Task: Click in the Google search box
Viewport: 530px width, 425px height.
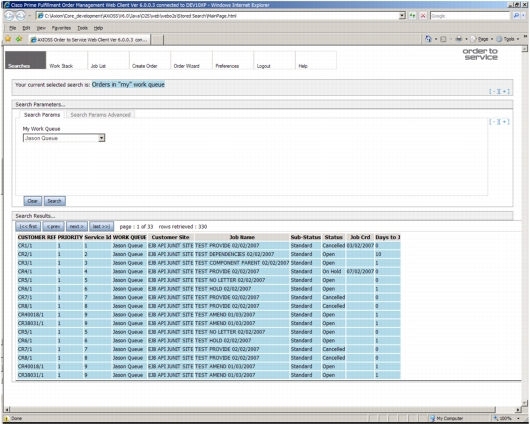Action: tap(469, 16)
